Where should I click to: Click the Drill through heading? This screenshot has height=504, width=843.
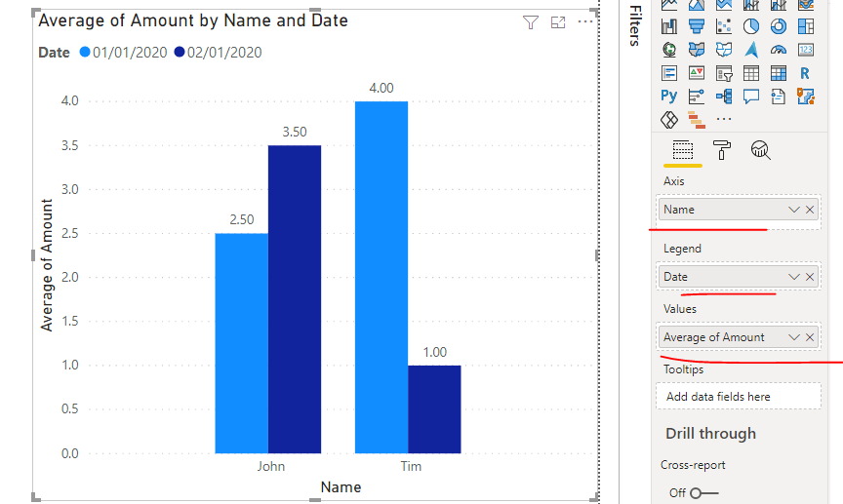[710, 434]
